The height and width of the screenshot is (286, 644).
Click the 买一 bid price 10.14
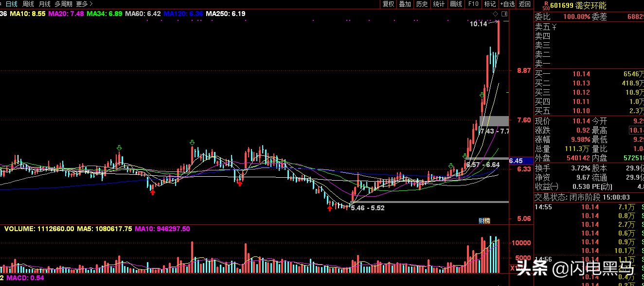coord(581,74)
